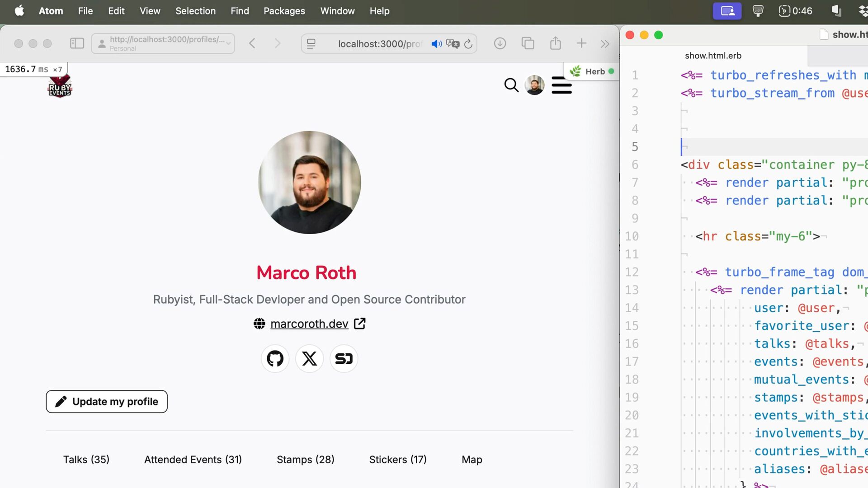Open the GitHub profile icon
868x488 pixels.
point(275,359)
